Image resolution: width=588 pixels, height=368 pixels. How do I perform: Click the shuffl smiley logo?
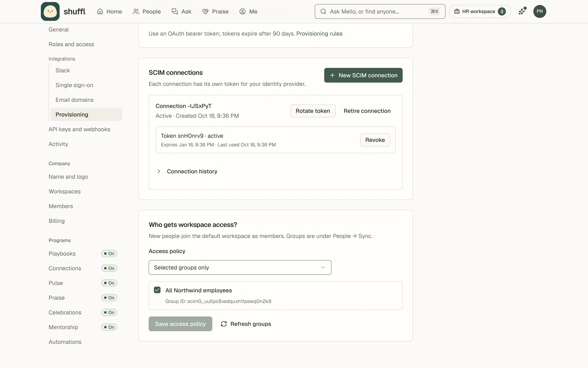pyautogui.click(x=50, y=11)
